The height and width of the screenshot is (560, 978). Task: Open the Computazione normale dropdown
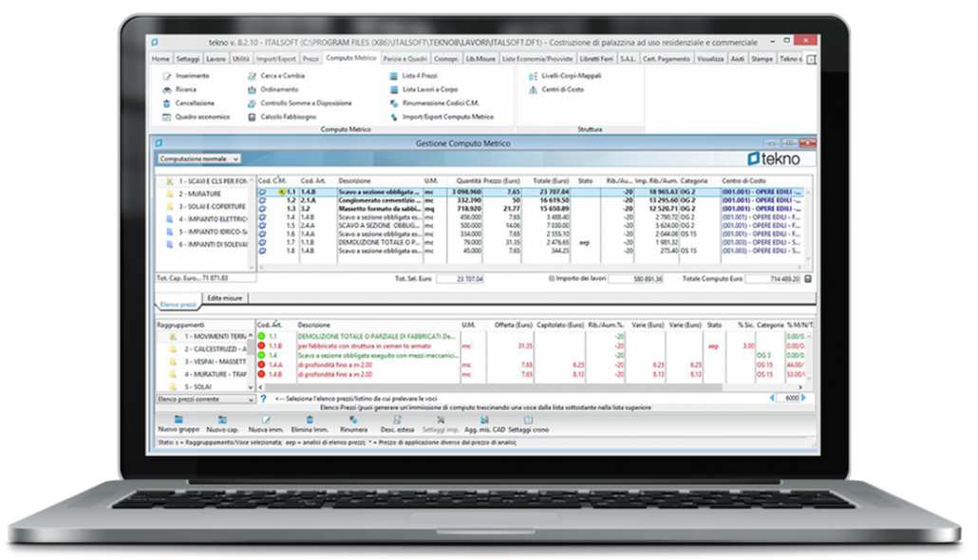pyautogui.click(x=198, y=159)
